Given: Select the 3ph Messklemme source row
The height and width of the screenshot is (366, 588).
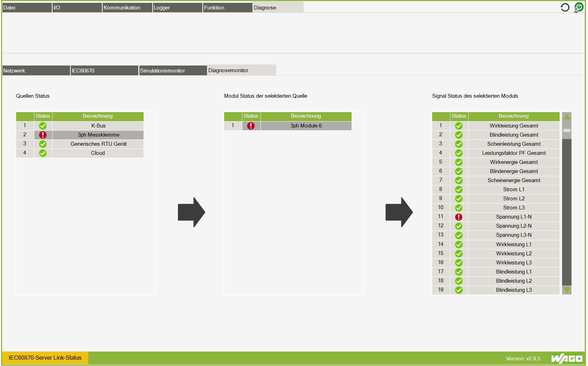Looking at the screenshot, I should pos(80,135).
